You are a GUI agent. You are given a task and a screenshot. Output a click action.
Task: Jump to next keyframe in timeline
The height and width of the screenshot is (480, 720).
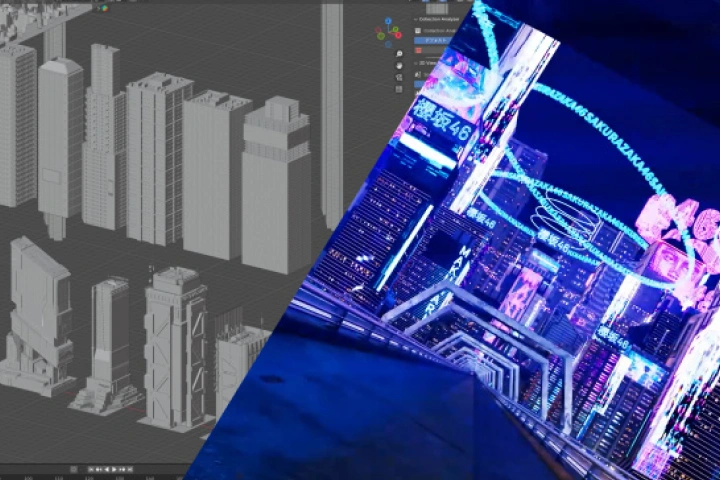(x=122, y=469)
